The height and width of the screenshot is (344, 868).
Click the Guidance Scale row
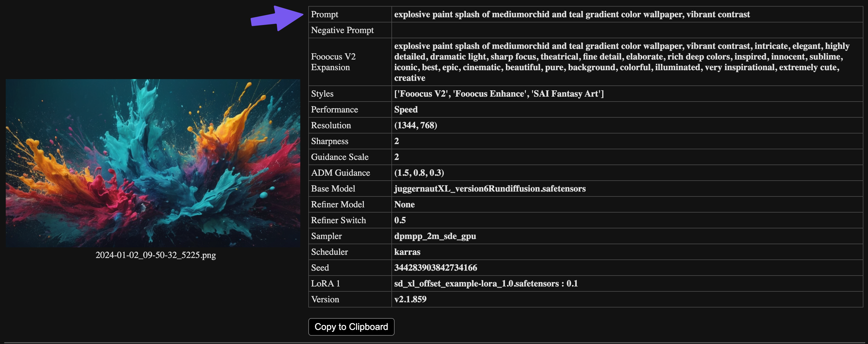tap(339, 157)
